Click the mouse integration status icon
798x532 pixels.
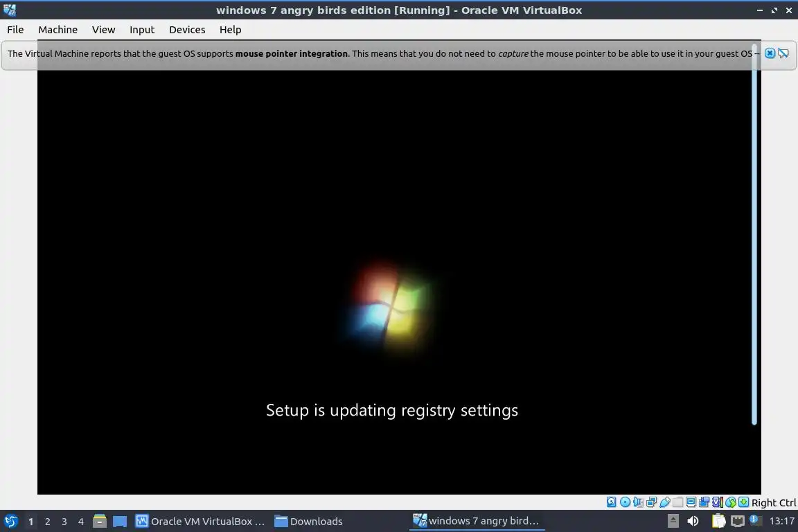(731, 502)
